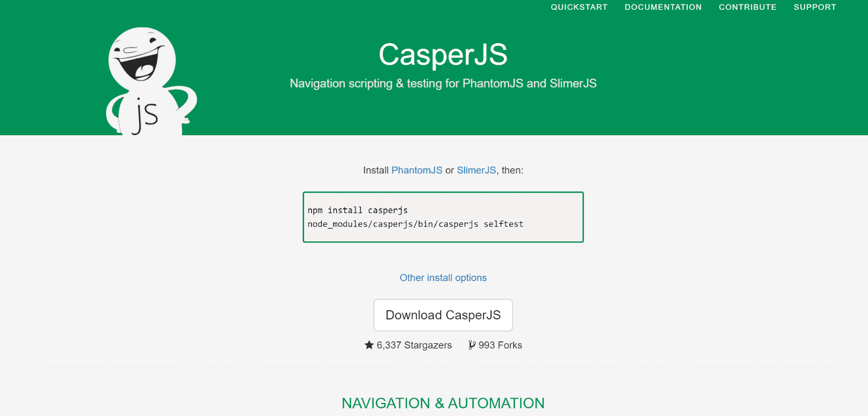Click the Navigation & Automation heading
868x416 pixels.
[x=443, y=403]
